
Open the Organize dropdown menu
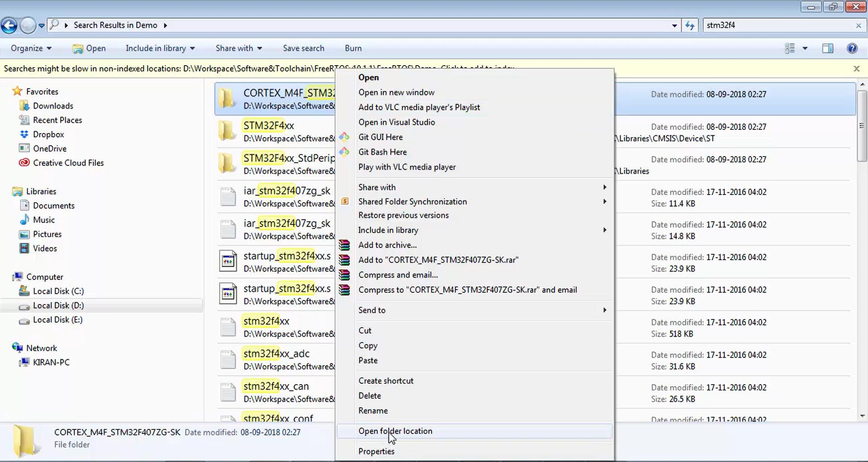tap(31, 48)
